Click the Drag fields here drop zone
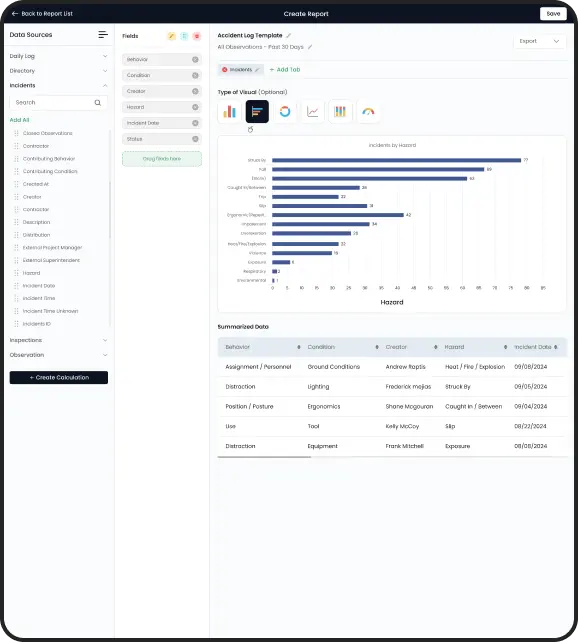Image resolution: width=578 pixels, height=642 pixels. pyautogui.click(x=162, y=159)
